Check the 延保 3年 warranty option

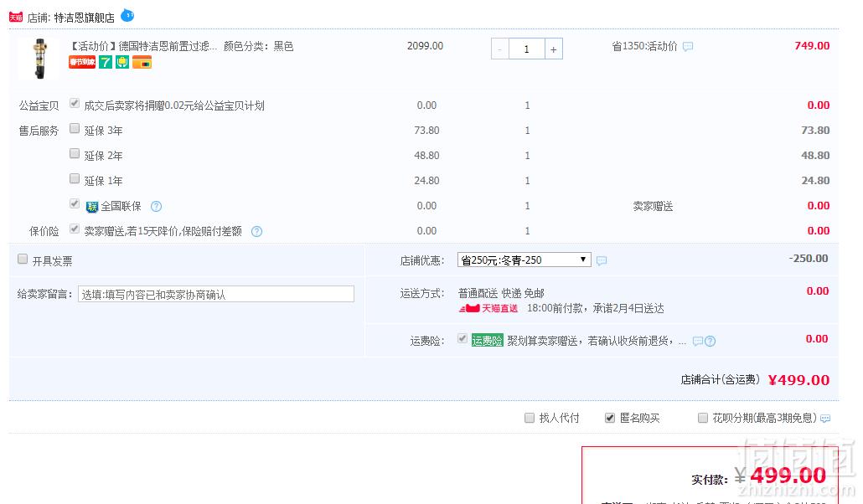click(75, 129)
